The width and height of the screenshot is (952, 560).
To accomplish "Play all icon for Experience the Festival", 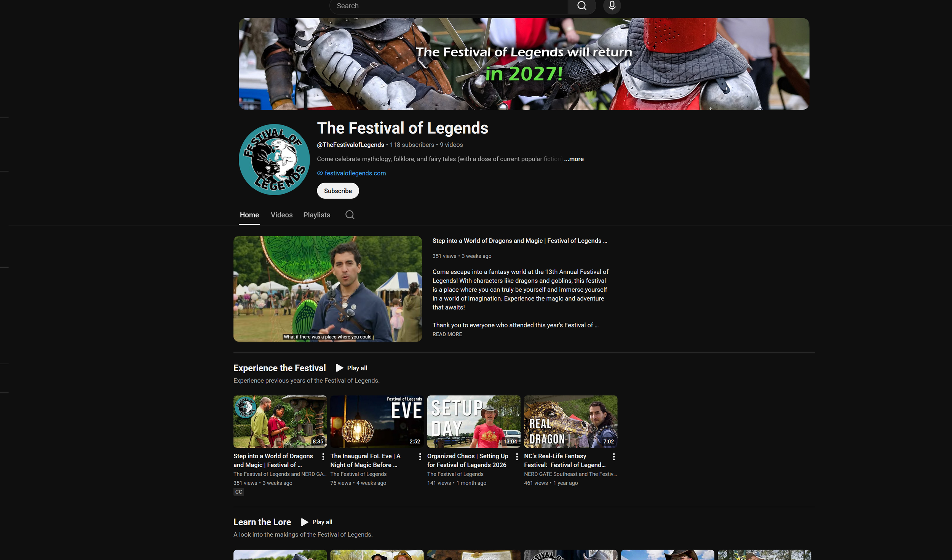I will [x=339, y=368].
